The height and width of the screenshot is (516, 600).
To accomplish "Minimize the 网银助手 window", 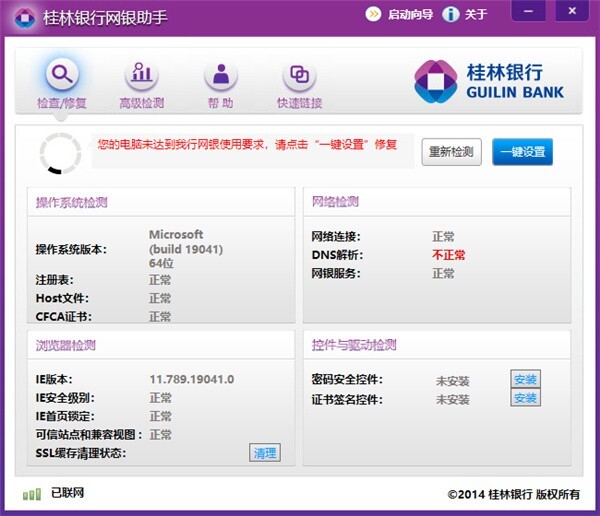I will [528, 11].
